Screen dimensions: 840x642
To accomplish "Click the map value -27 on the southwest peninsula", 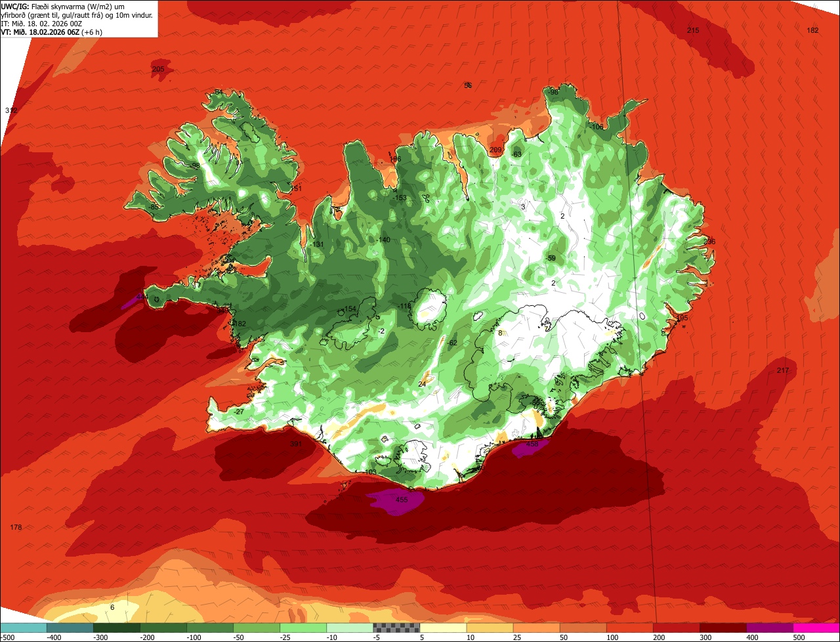I will pos(238,412).
